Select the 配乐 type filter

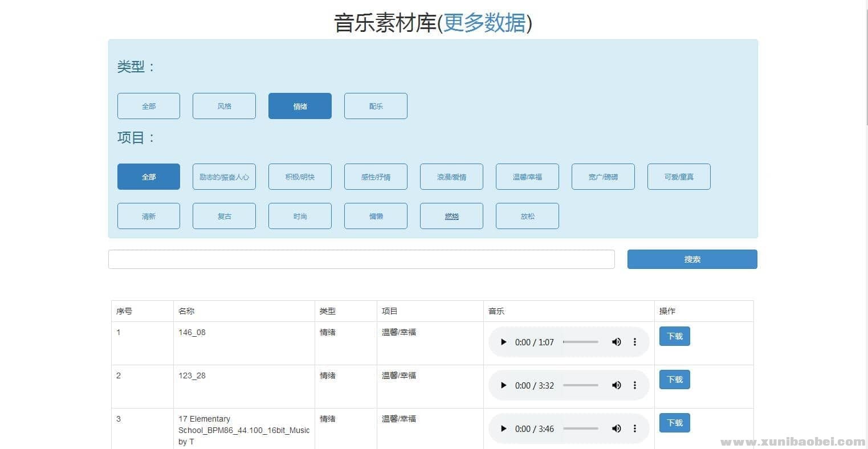(x=376, y=106)
